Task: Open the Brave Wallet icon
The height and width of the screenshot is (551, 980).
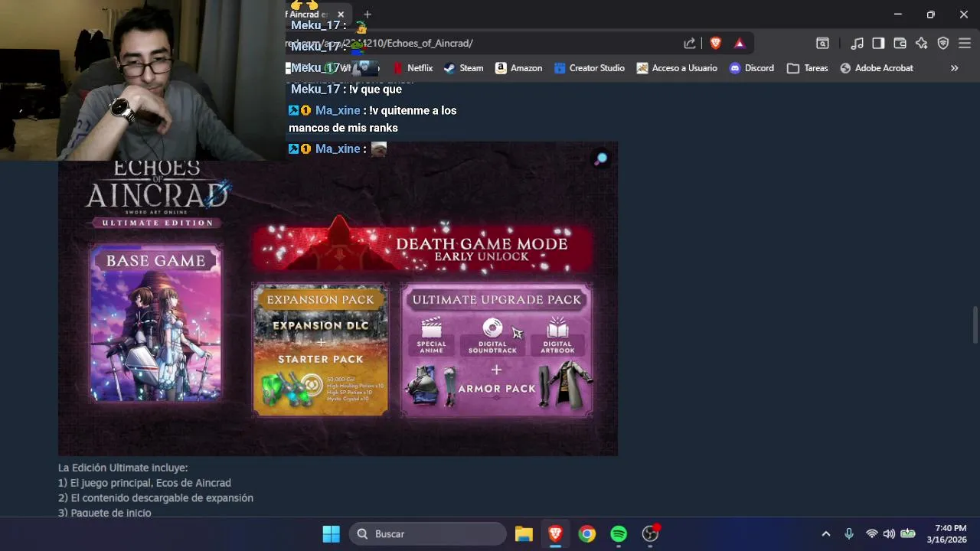Action: coord(900,44)
